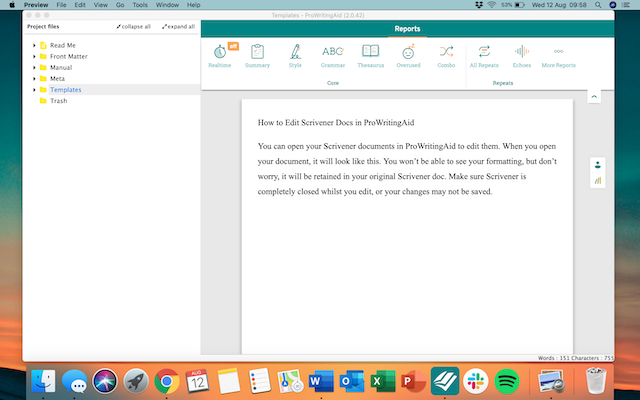
Task: Click the document title line
Action: [x=336, y=122]
